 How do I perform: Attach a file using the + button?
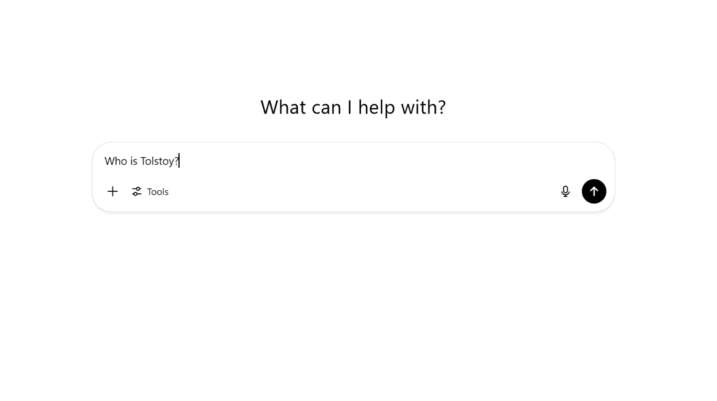(112, 192)
